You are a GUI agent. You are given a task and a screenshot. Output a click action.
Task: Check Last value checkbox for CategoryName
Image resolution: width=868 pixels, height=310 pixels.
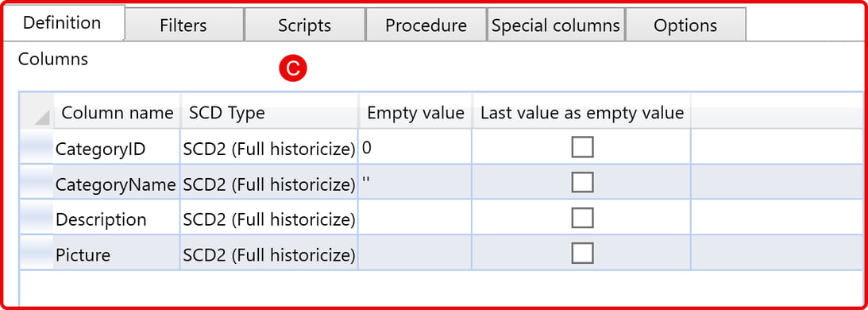click(582, 182)
